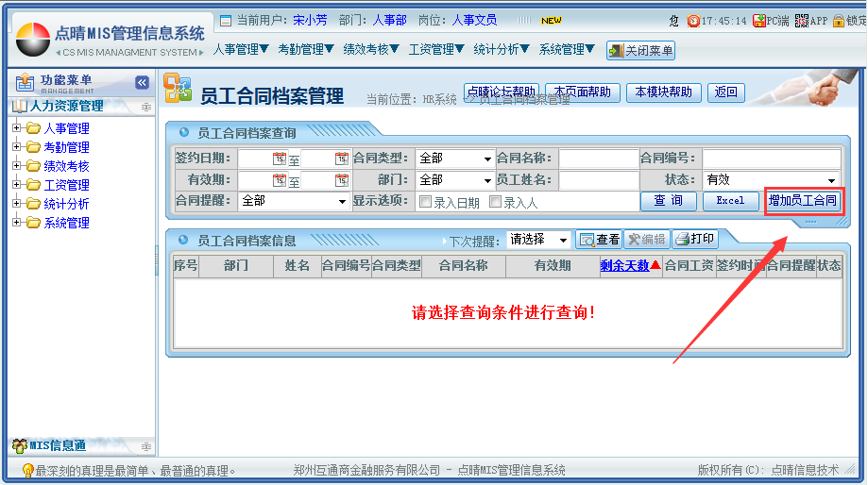
Task: Click the 关闭菜单 door icon button
Action: 640,51
